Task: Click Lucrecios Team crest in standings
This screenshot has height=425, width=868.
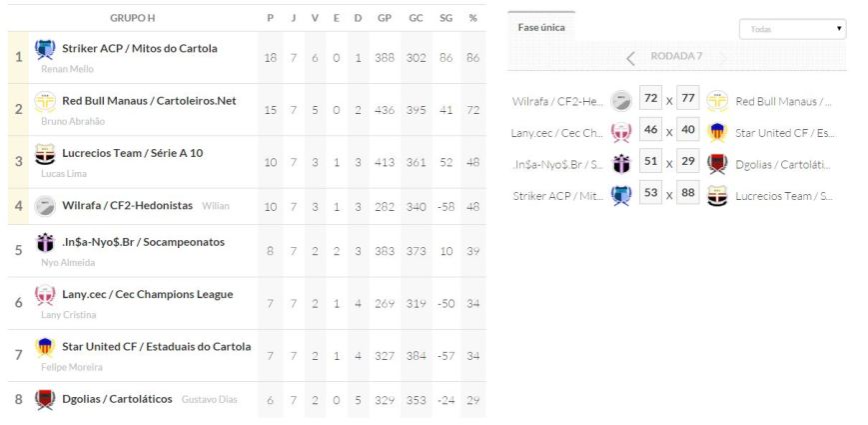Action: coord(45,154)
